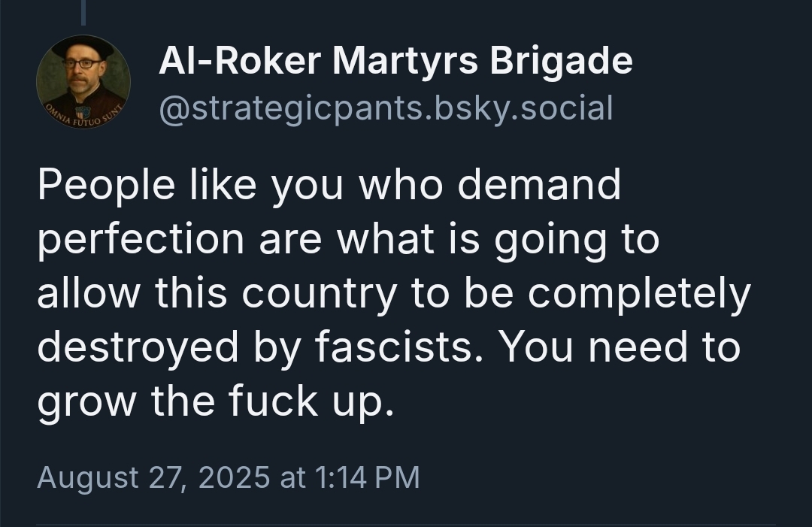Open the "August 27, 2025" post date
The height and width of the screenshot is (527, 812).
[x=153, y=478]
